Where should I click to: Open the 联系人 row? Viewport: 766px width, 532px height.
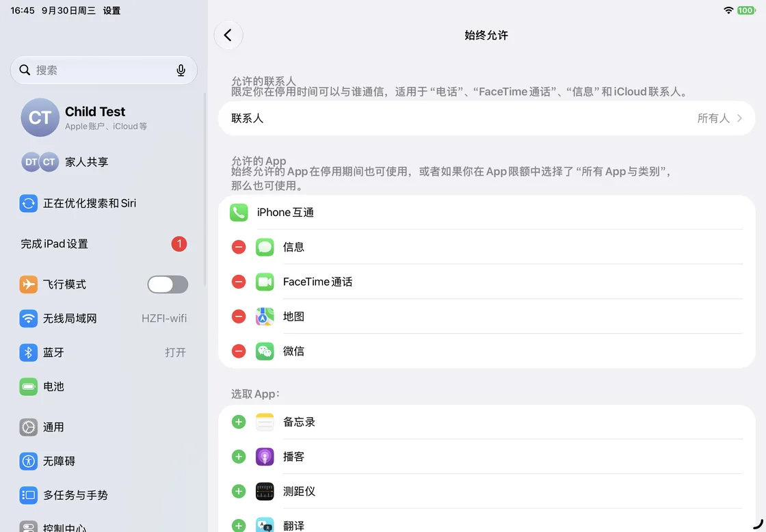click(x=486, y=118)
